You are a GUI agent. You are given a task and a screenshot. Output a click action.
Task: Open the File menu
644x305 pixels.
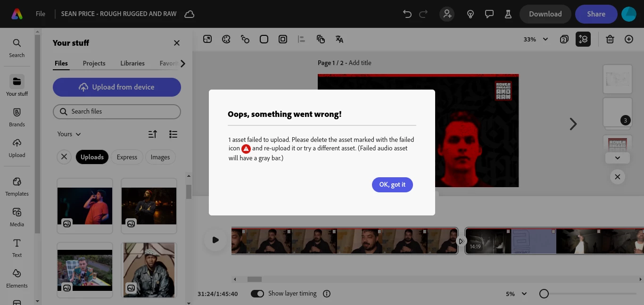[x=41, y=14]
